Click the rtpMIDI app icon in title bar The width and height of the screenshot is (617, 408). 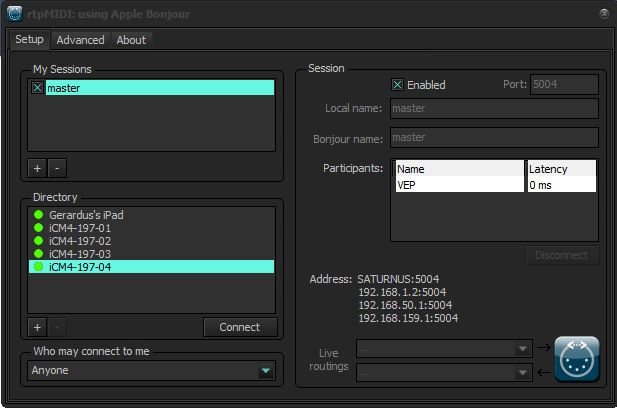pyautogui.click(x=15, y=14)
